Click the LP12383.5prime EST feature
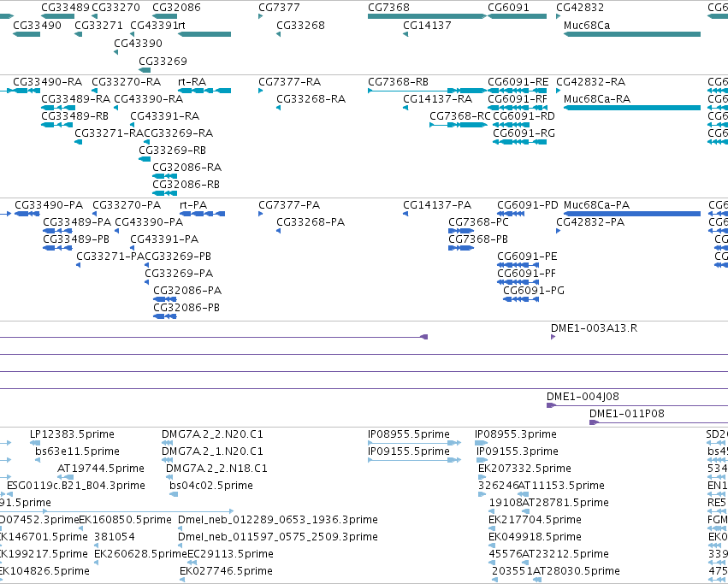728x584 pixels. 35,443
